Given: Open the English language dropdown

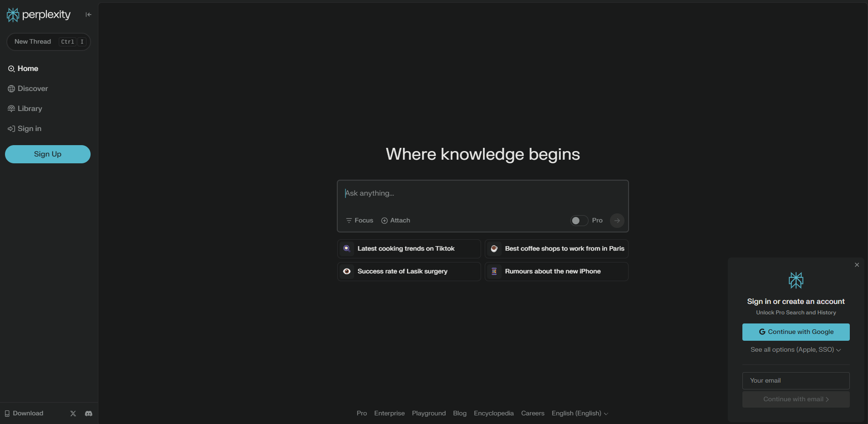Looking at the screenshot, I should point(580,413).
